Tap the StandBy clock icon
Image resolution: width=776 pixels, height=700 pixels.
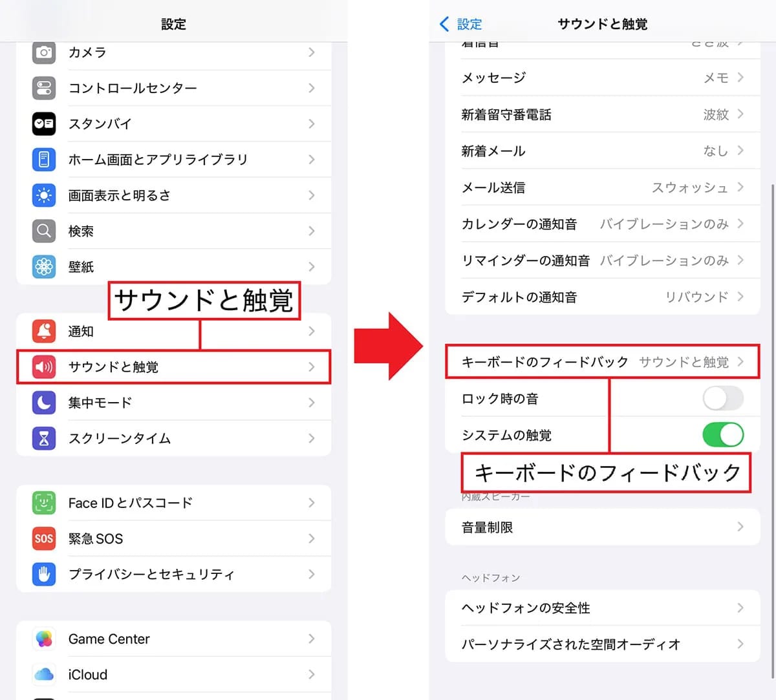pyautogui.click(x=44, y=123)
